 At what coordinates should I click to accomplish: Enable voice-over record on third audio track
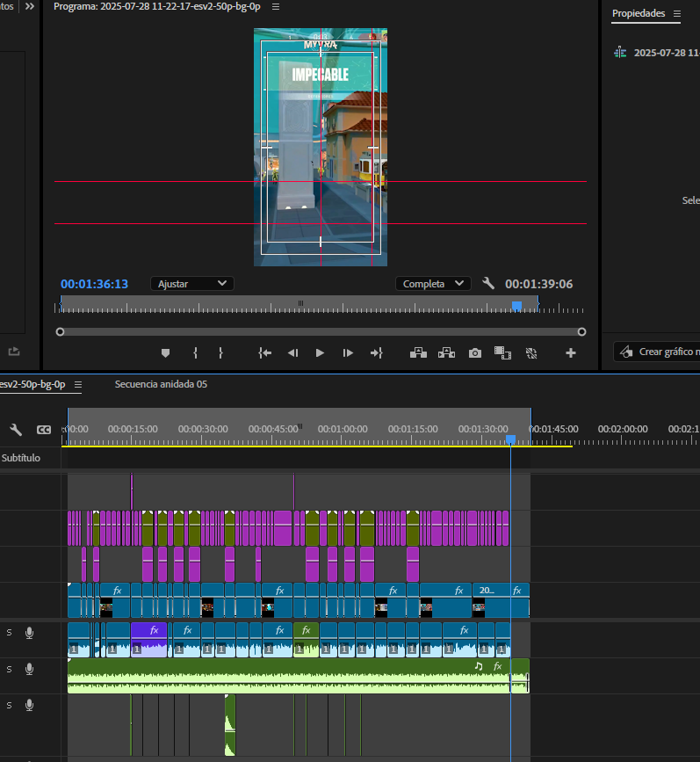coord(29,705)
